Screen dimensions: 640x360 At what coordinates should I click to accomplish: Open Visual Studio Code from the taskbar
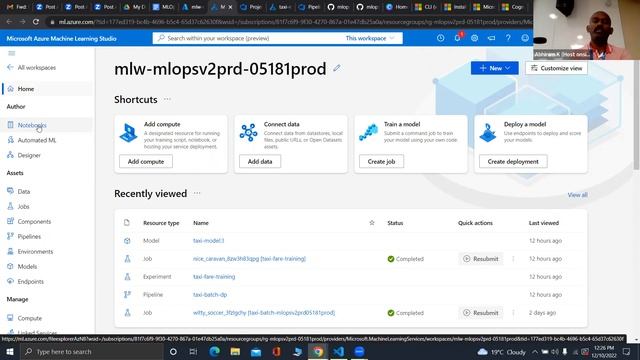[x=338, y=351]
